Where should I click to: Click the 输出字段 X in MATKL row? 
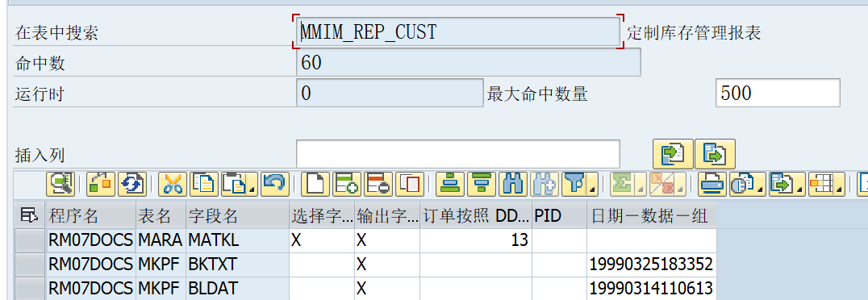pyautogui.click(x=387, y=240)
